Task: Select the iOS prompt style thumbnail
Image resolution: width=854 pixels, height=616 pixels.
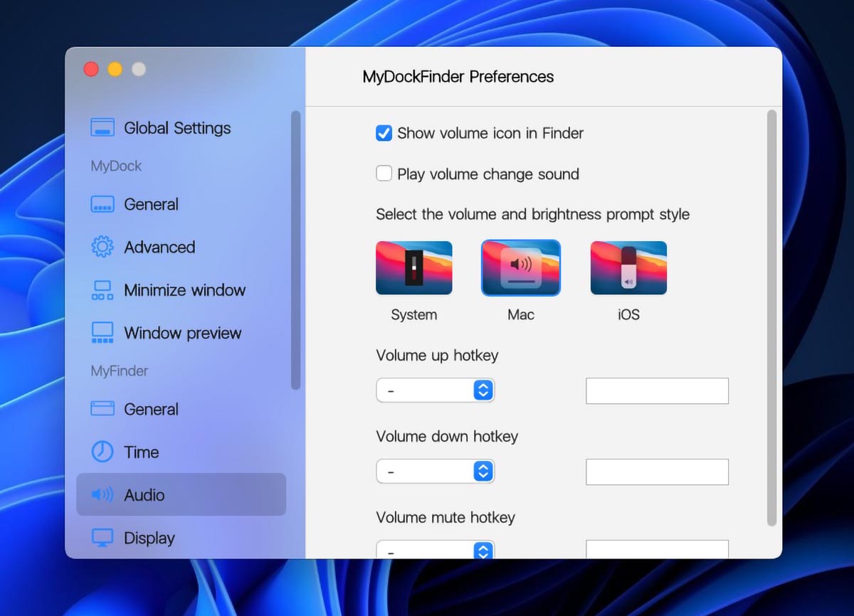Action: [628, 268]
